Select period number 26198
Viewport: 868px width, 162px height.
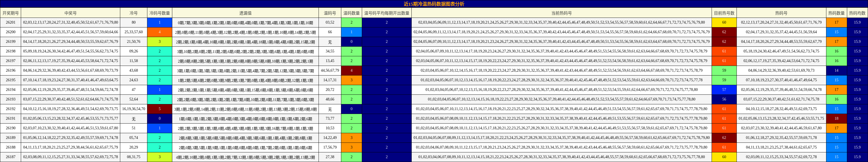[x=10, y=51]
